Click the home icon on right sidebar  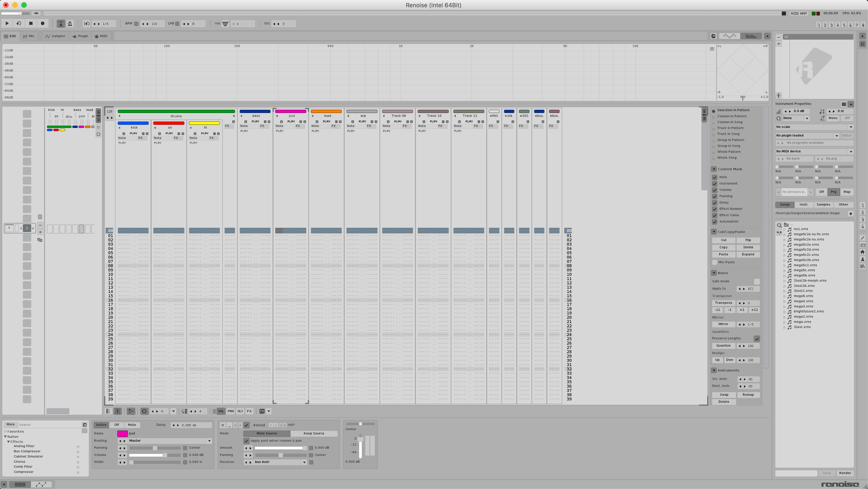point(863,252)
